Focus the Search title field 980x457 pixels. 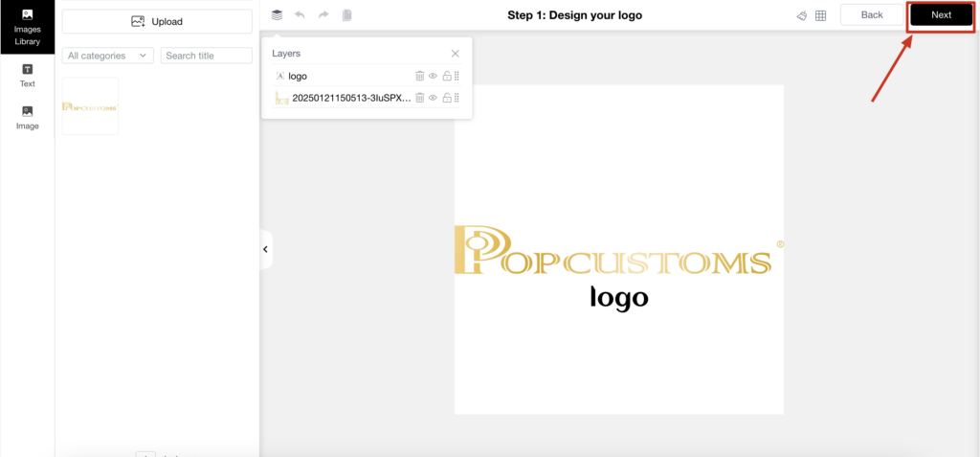pos(207,56)
